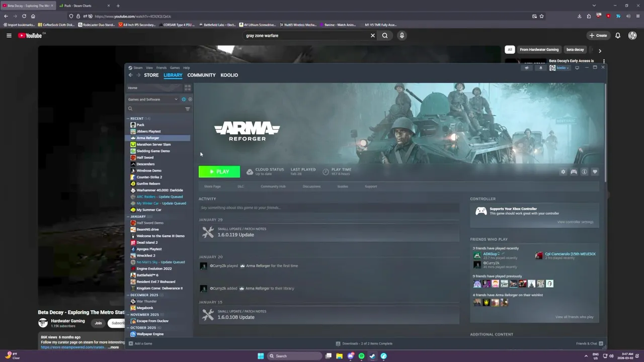
Task: Open the DLC link for Arma Reforger
Action: point(240,186)
